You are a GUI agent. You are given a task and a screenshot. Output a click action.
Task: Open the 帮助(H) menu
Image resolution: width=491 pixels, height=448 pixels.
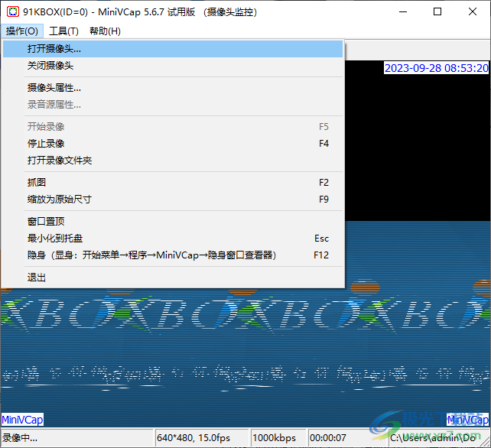coord(105,31)
